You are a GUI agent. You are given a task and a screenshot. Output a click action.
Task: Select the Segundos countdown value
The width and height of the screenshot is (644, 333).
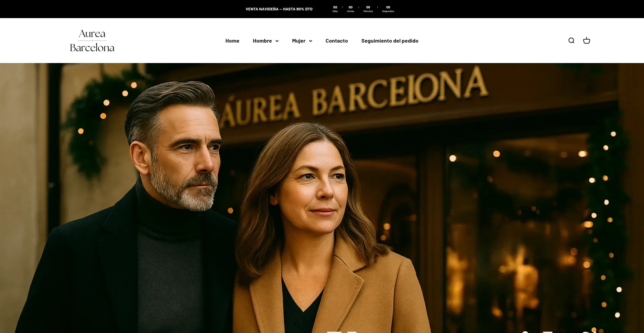coord(388,7)
